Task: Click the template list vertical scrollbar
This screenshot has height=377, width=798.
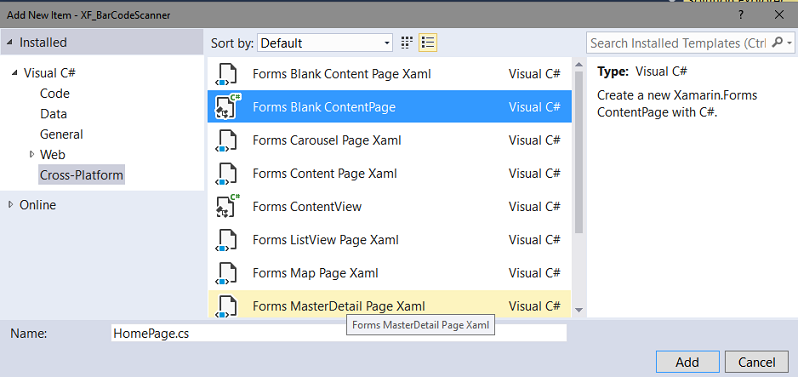Action: pyautogui.click(x=579, y=186)
